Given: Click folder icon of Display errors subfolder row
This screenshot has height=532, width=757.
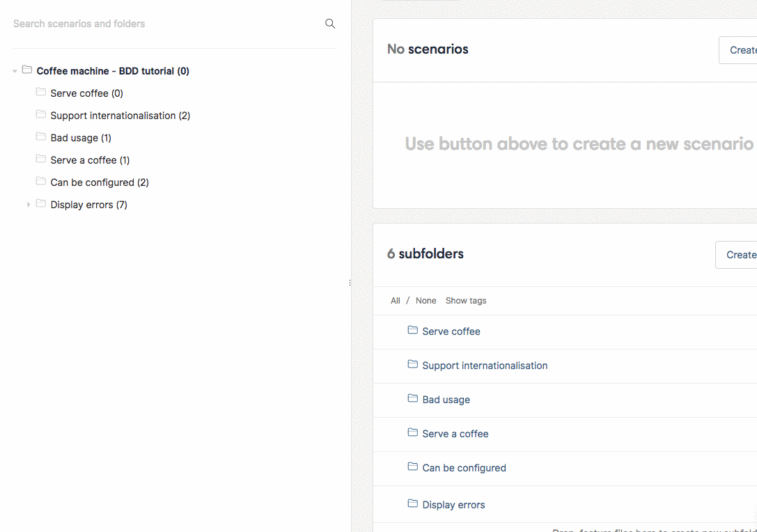Looking at the screenshot, I should (413, 503).
